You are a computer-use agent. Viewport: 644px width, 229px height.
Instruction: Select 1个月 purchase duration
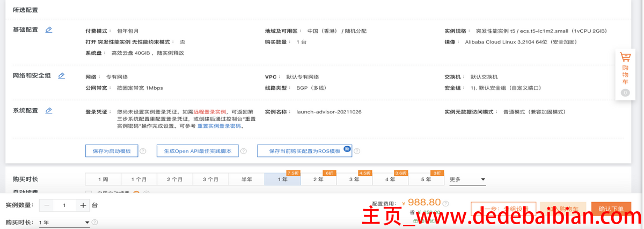click(139, 179)
